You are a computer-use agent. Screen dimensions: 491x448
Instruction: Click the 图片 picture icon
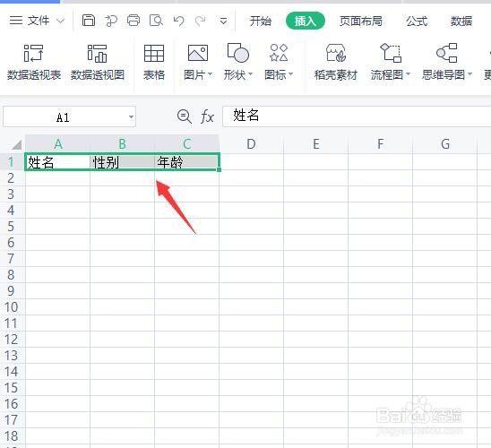pyautogui.click(x=198, y=53)
